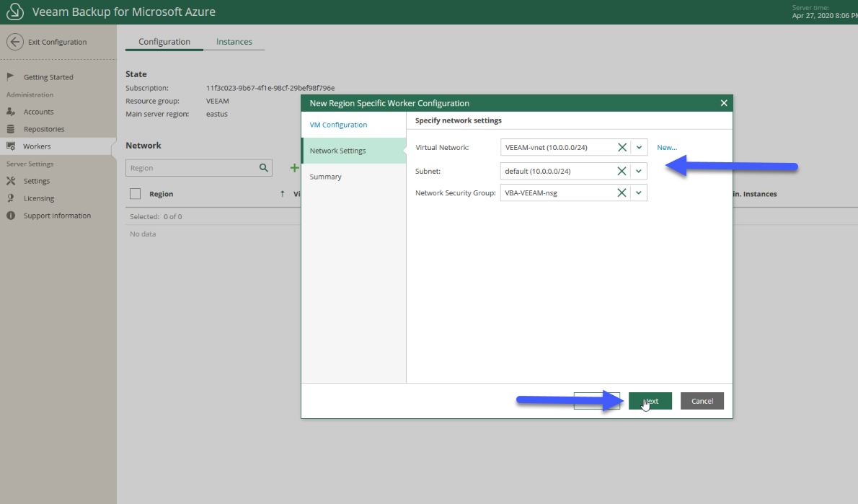The height and width of the screenshot is (504, 858).
Task: Clear the Network Security Group selection
Action: tap(622, 193)
